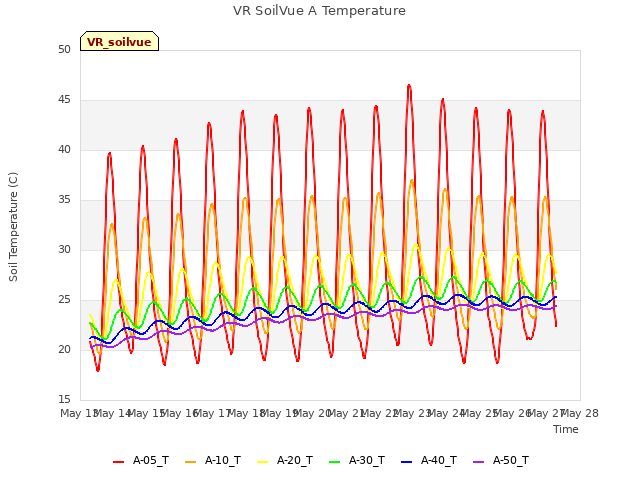Click the Time axis label
This screenshot has width=640, height=480.
coord(566,429)
